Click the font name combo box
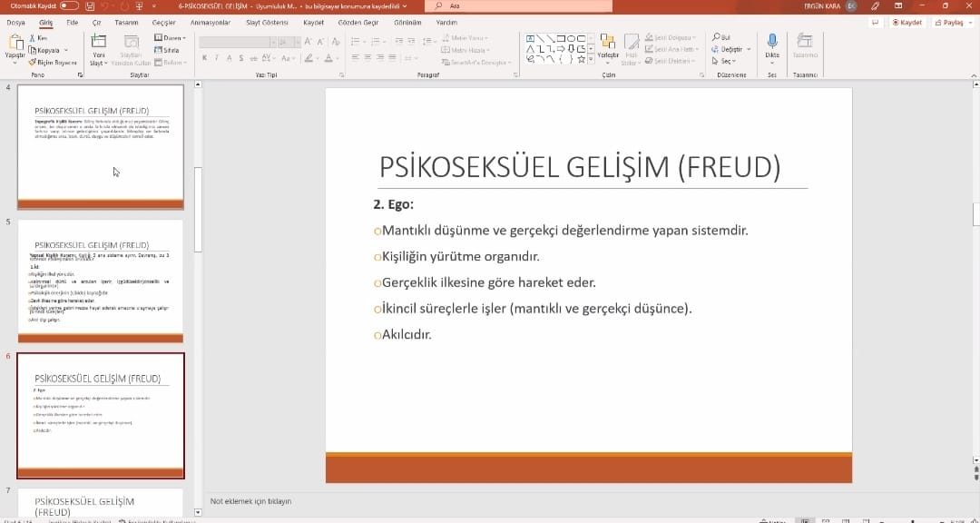The width and height of the screenshot is (980, 523). (x=238, y=42)
